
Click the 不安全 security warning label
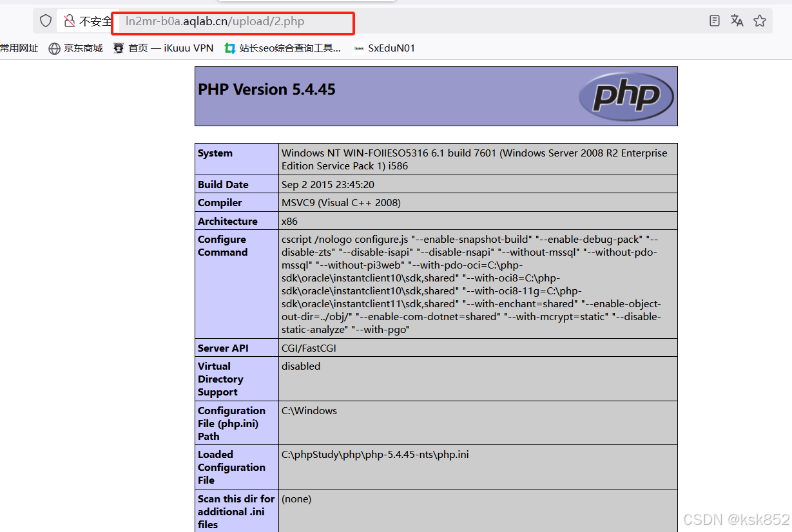[x=95, y=21]
